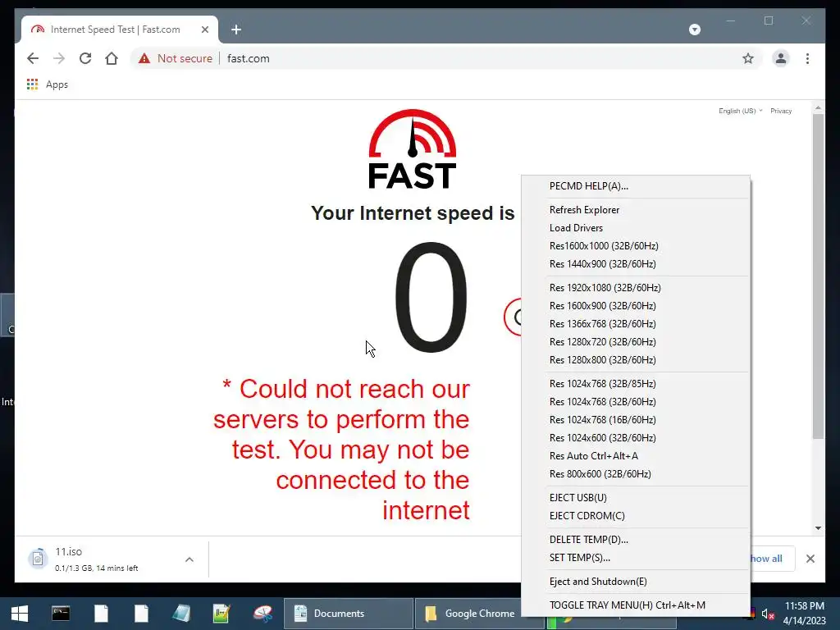Select Res 1024x768 (32B/85Hz)
840x630 pixels.
(x=636, y=384)
